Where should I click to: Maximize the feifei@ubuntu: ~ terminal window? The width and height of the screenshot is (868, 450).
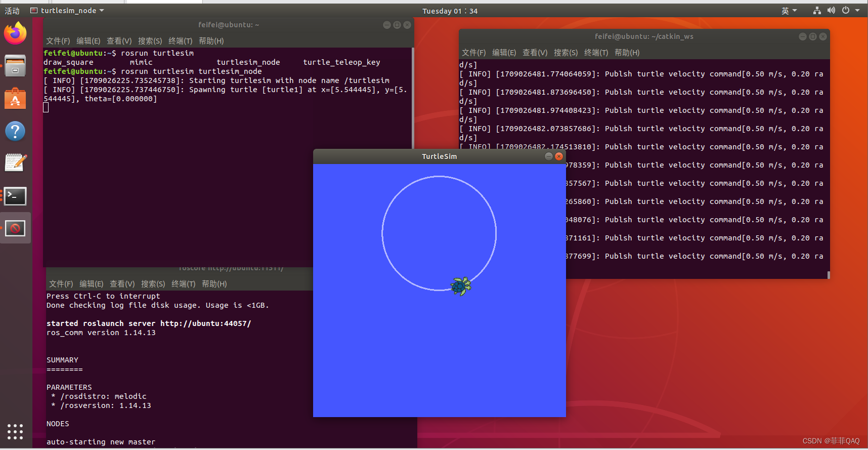tap(397, 25)
